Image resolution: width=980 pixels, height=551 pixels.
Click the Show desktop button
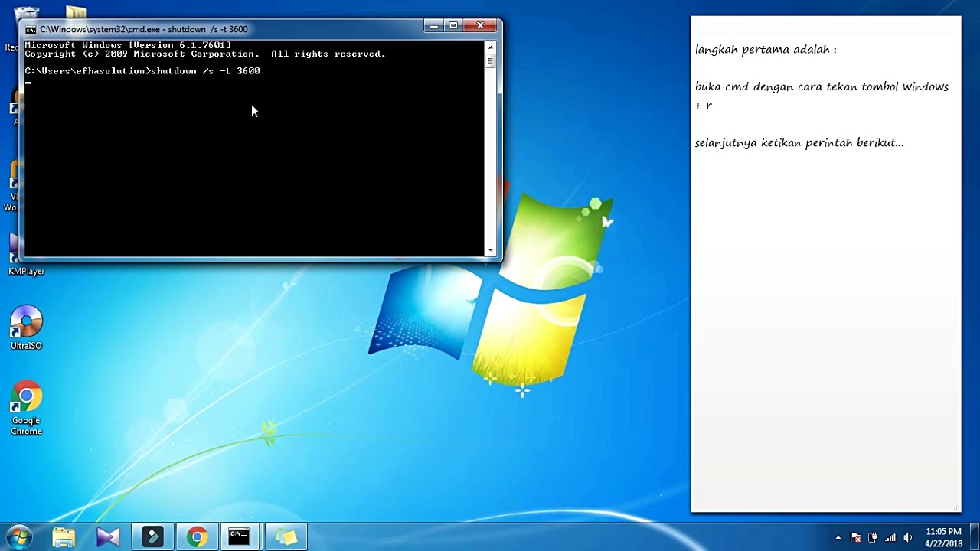click(x=974, y=537)
